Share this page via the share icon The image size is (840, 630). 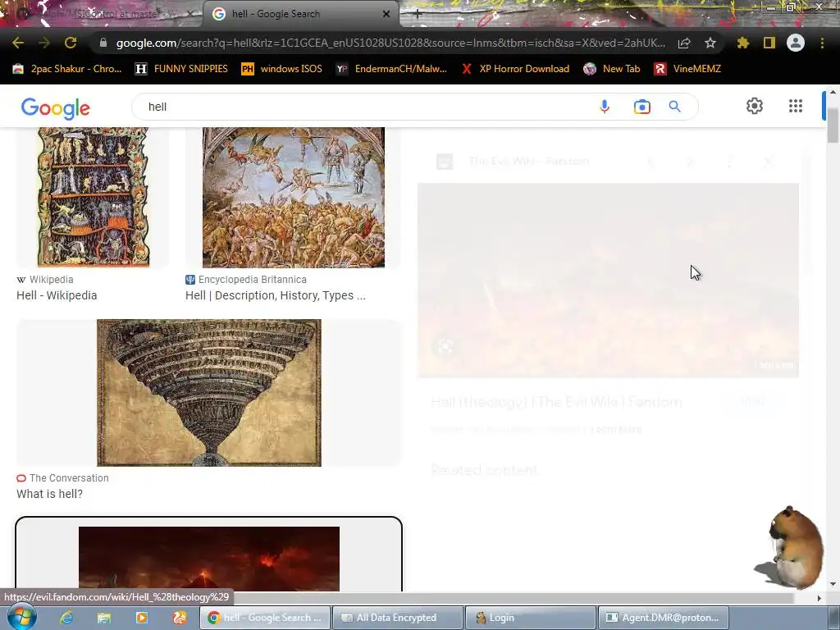(x=684, y=43)
